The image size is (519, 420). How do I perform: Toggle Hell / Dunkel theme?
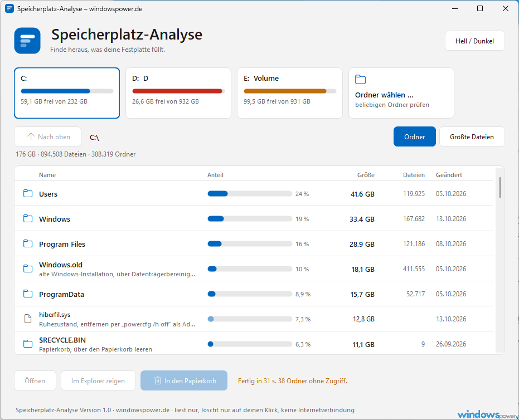pos(474,41)
